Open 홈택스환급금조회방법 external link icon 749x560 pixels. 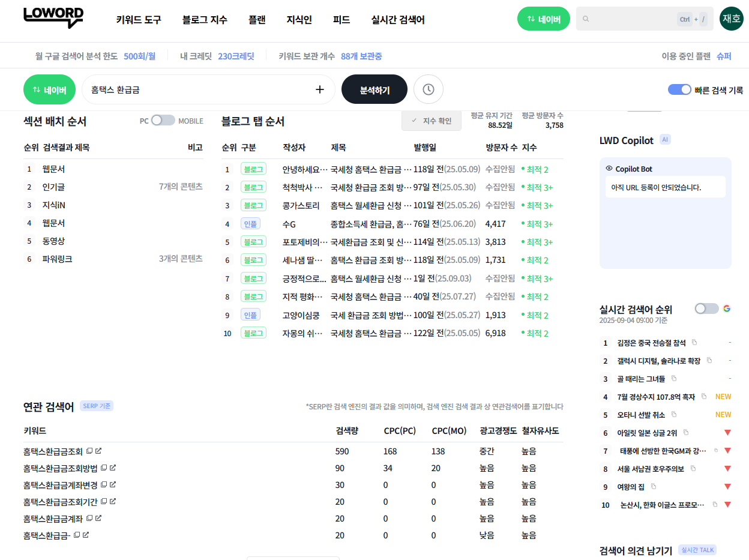coord(113,468)
